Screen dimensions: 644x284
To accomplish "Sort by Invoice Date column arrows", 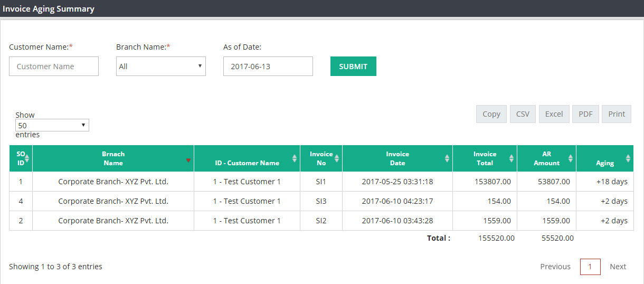I will coord(447,158).
